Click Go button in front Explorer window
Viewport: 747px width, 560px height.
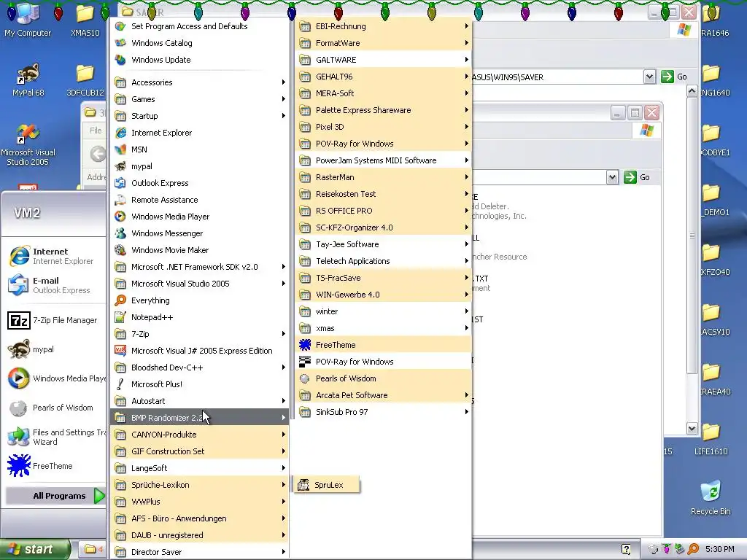(637, 177)
